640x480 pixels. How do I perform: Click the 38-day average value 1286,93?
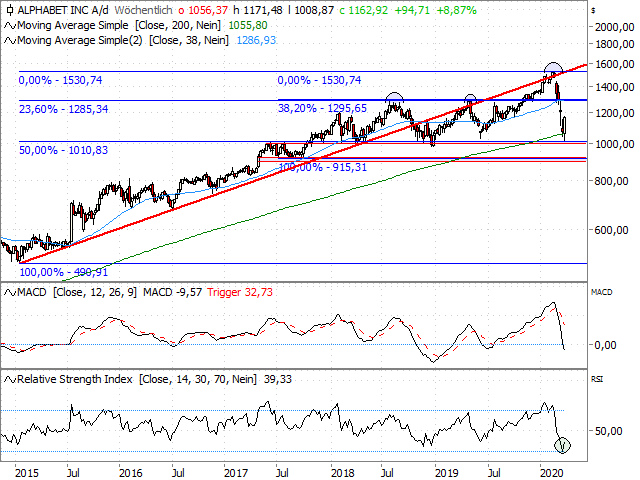click(x=256, y=41)
